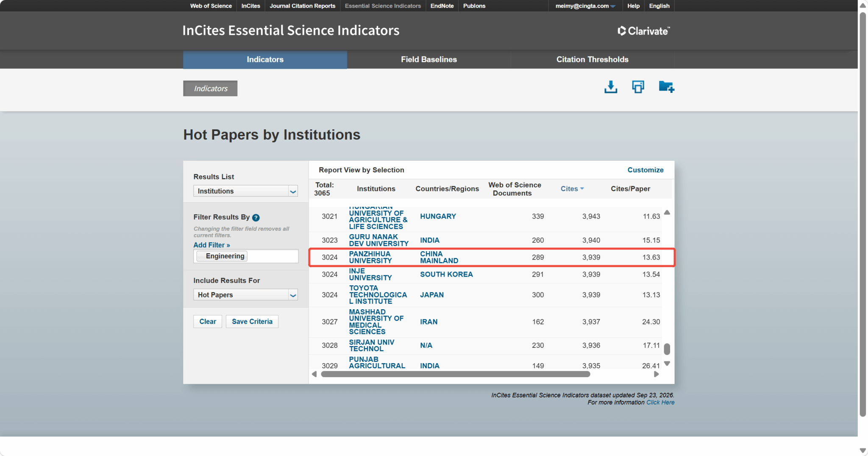This screenshot has width=868, height=456.
Task: Click the print report icon
Action: pos(638,87)
